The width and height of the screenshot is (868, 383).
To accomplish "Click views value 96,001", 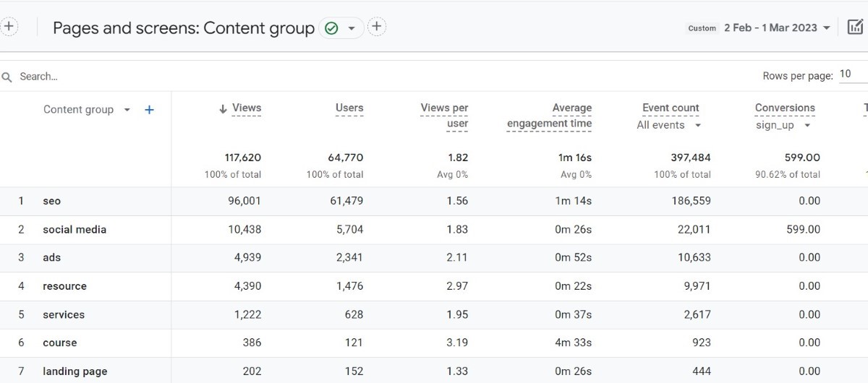I will pyautogui.click(x=244, y=201).
